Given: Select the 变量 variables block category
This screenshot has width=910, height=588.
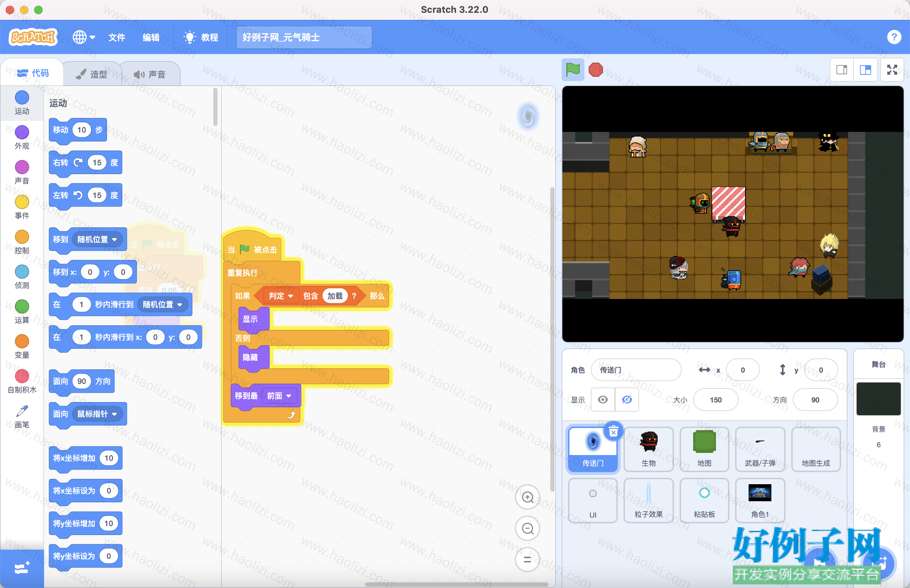Looking at the screenshot, I should [x=22, y=347].
